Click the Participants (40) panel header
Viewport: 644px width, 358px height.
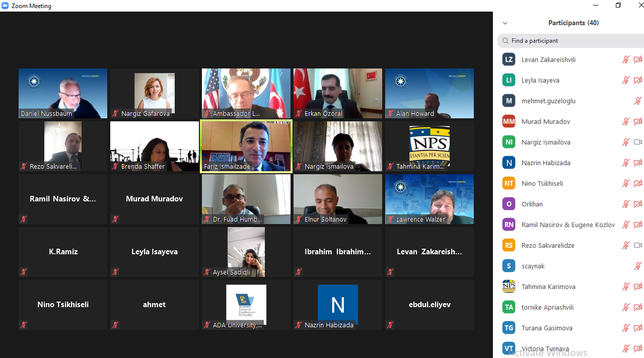[573, 23]
